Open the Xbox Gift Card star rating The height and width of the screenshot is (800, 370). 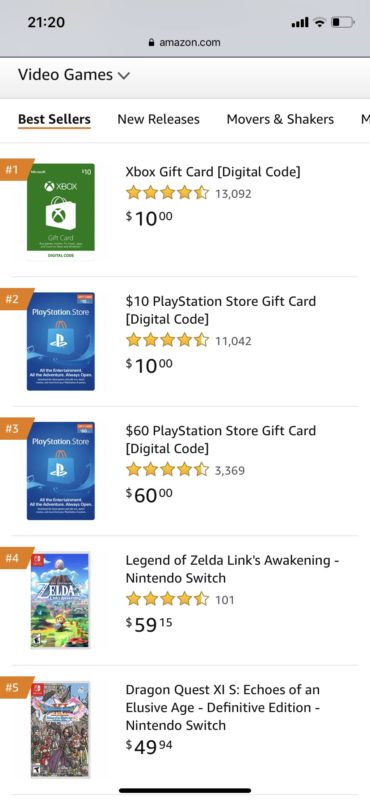point(168,193)
